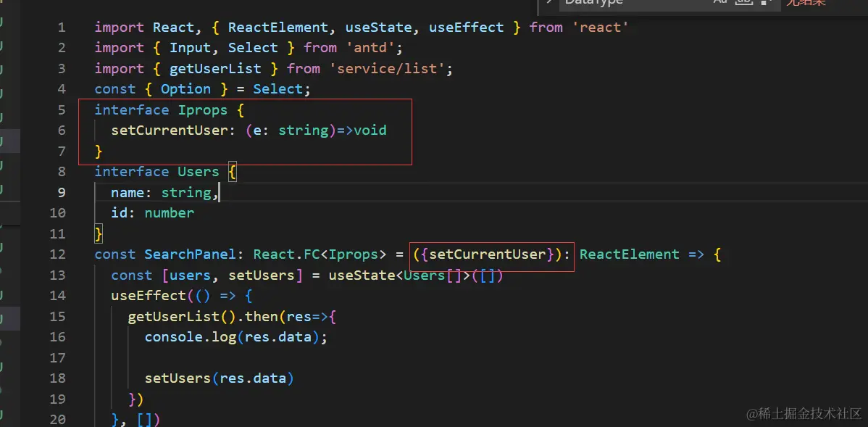Click 'SearchPanel' component name on line 12
Viewport: 868px width, 427px height.
pyautogui.click(x=191, y=254)
